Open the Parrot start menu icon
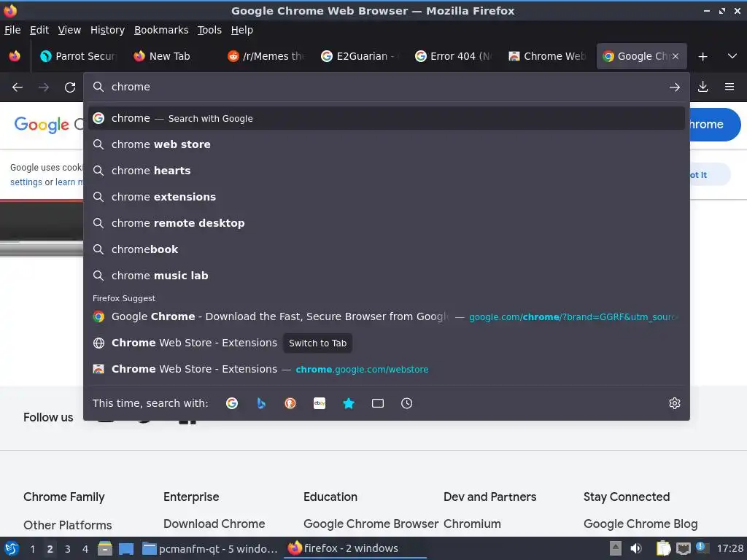This screenshot has height=560, width=747. [x=12, y=548]
